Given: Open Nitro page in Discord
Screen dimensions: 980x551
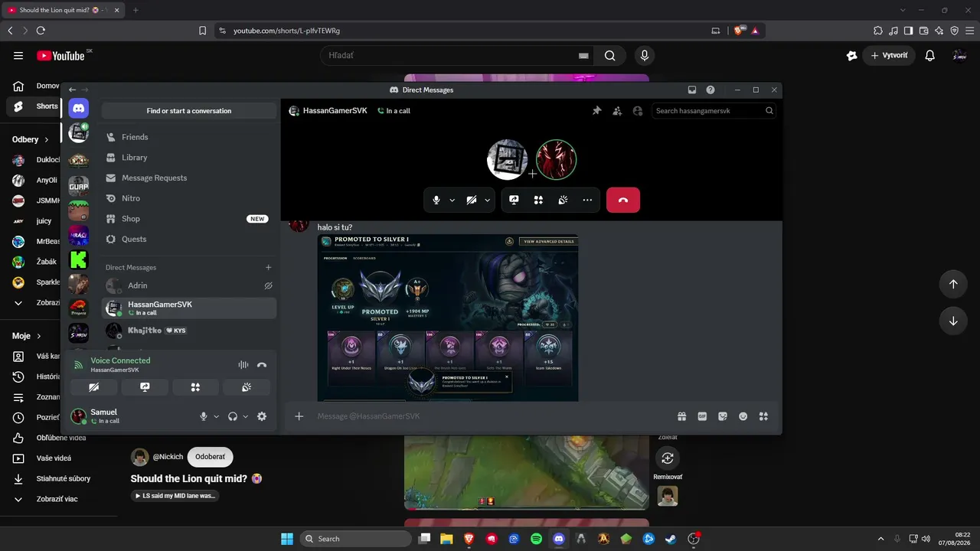Looking at the screenshot, I should click(189, 198).
